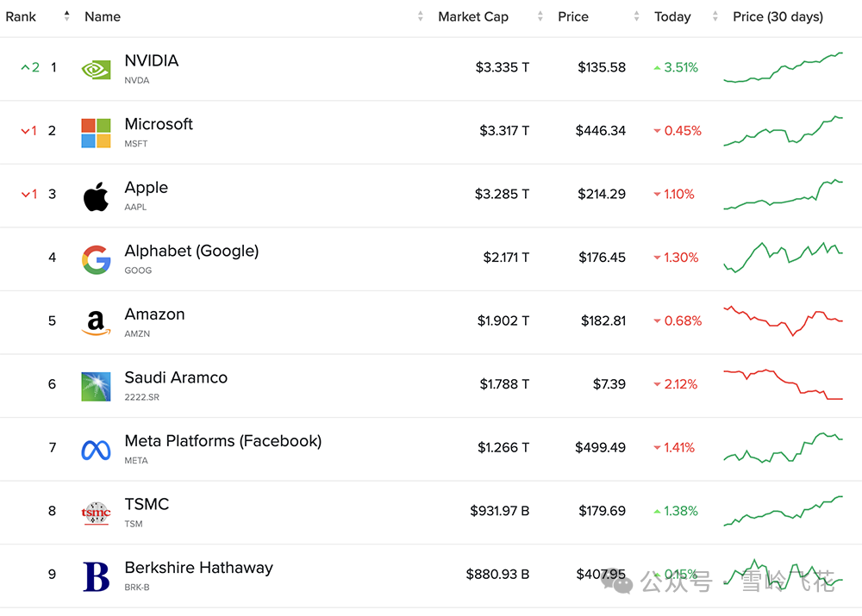The image size is (862, 616).
Task: Click the Amazon logo icon
Action: coord(96,322)
